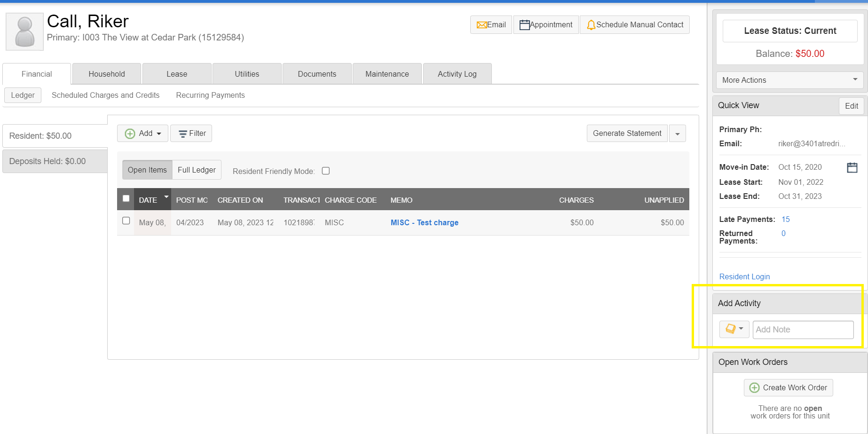Open the MISC - Test charge memo link
868x434 pixels.
coord(425,222)
